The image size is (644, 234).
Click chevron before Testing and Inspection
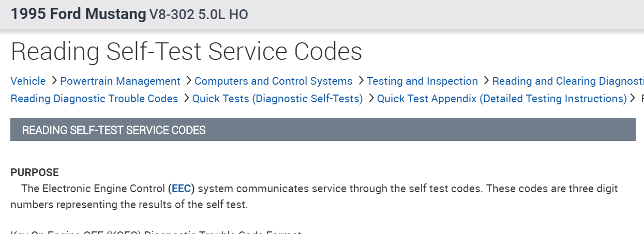click(360, 81)
